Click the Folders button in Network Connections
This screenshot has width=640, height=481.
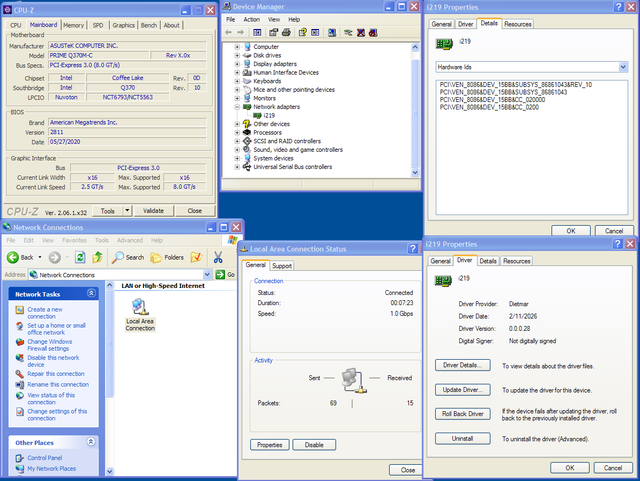pyautogui.click(x=167, y=257)
